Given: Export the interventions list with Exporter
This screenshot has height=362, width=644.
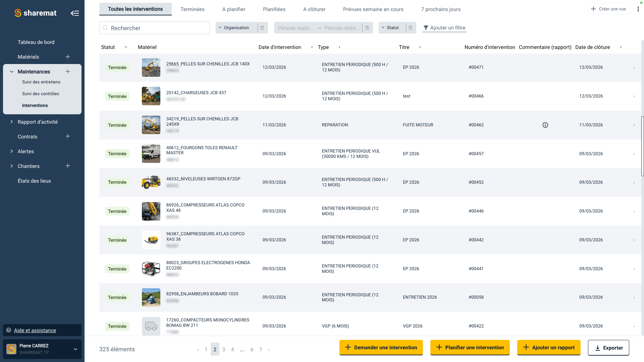Looking at the screenshot, I should coord(608,348).
